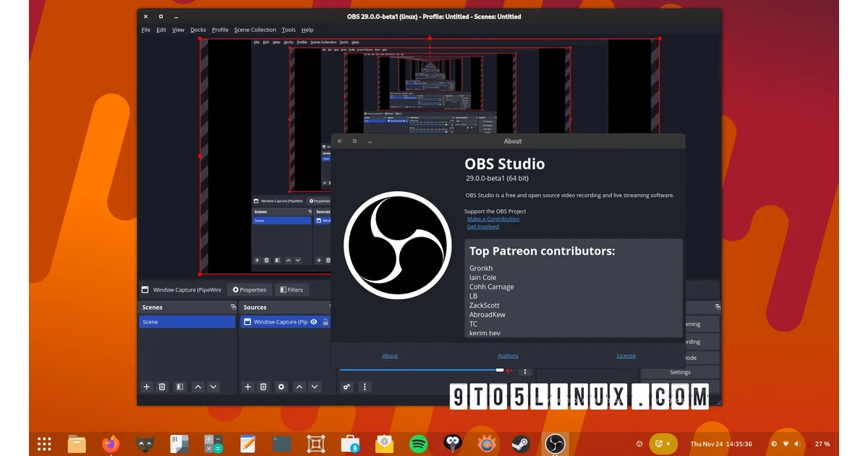Open the three-dot menu next to the mute icon
868x456 pixels.
pos(525,371)
